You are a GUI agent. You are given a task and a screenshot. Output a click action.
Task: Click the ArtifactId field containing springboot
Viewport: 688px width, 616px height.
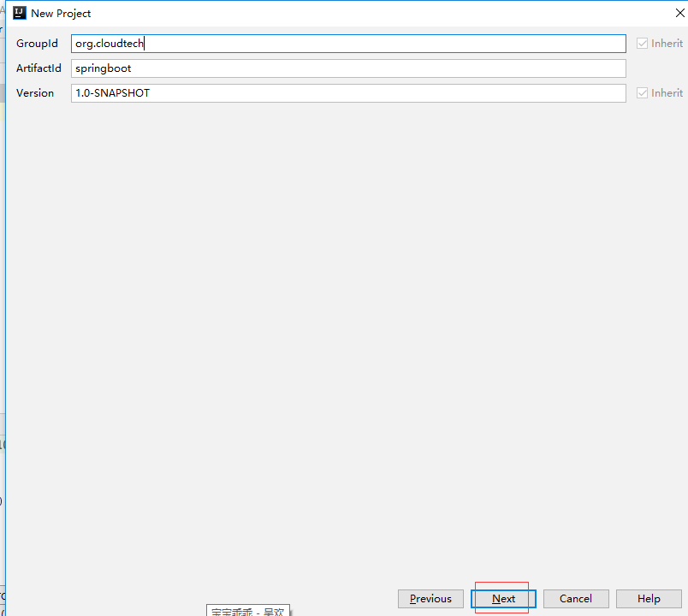pos(348,68)
